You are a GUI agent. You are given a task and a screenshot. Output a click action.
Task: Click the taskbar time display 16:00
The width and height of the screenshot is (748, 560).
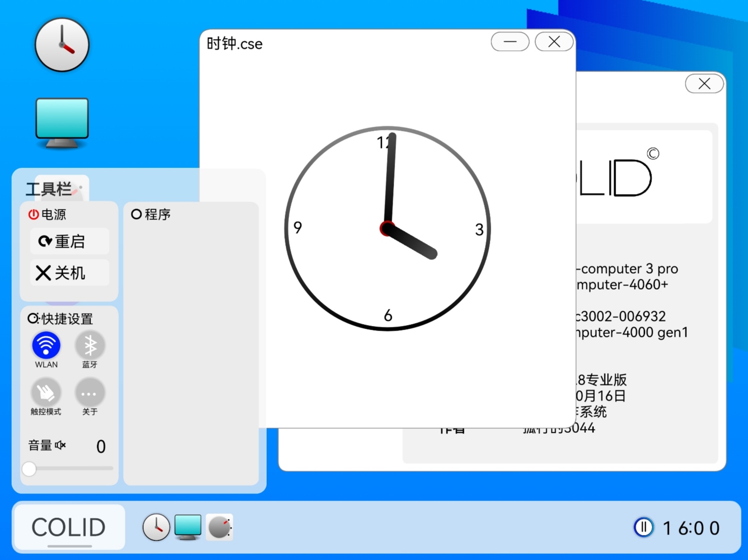pyautogui.click(x=691, y=528)
